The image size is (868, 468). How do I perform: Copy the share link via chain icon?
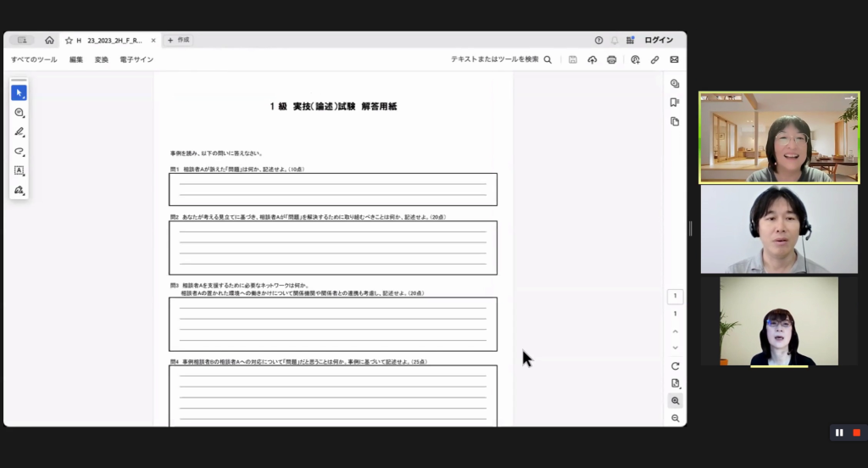(x=654, y=60)
